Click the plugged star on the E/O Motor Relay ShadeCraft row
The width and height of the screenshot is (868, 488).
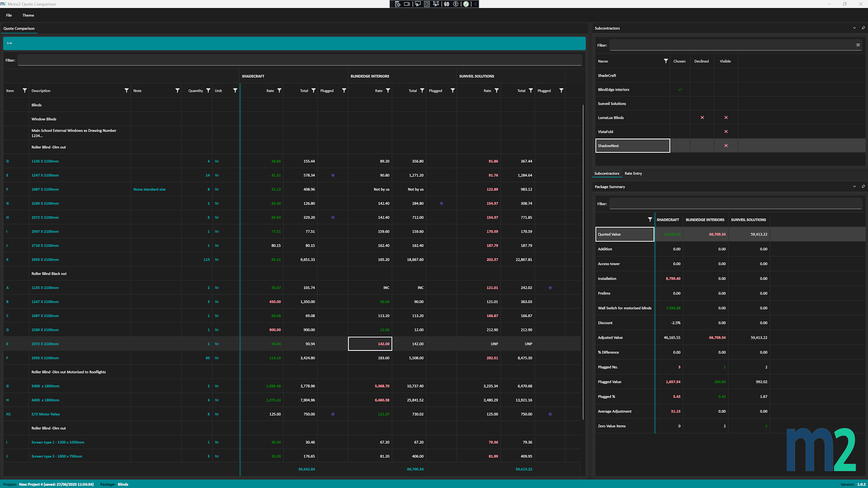pos(333,414)
